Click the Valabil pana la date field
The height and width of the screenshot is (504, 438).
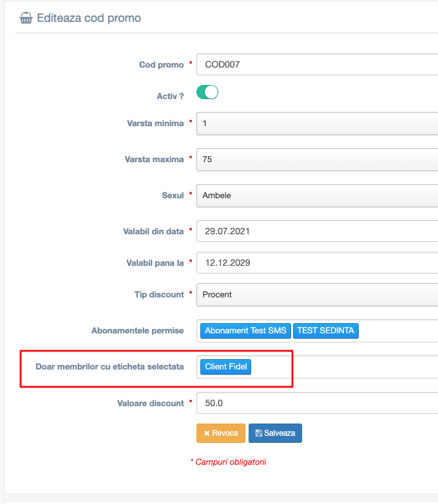tap(317, 263)
